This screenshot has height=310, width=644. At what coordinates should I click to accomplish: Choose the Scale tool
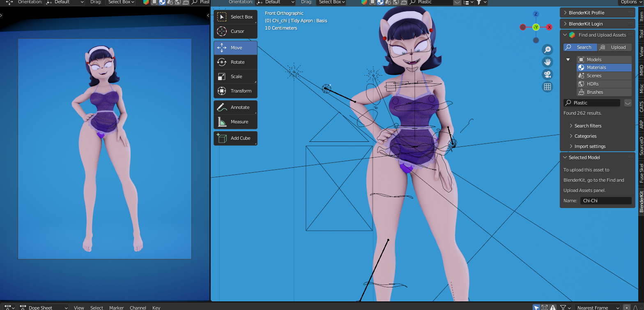point(235,76)
